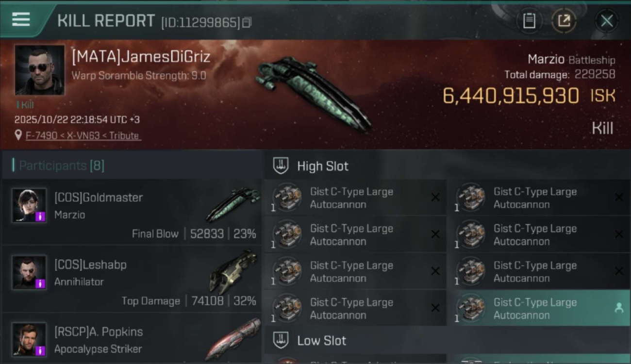631x364 pixels.
Task: Select the Participants [8] tab
Action: click(61, 165)
